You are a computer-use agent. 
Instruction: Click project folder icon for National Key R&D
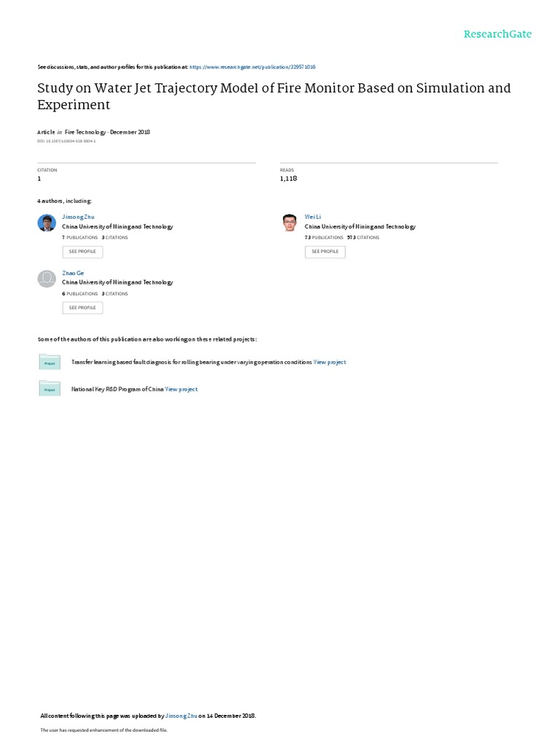(x=50, y=389)
